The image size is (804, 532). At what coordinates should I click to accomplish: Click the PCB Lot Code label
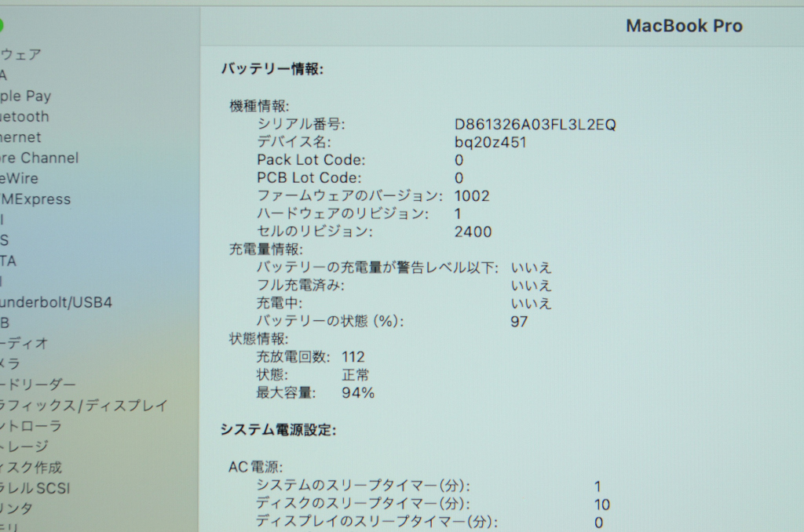pyautogui.click(x=309, y=178)
